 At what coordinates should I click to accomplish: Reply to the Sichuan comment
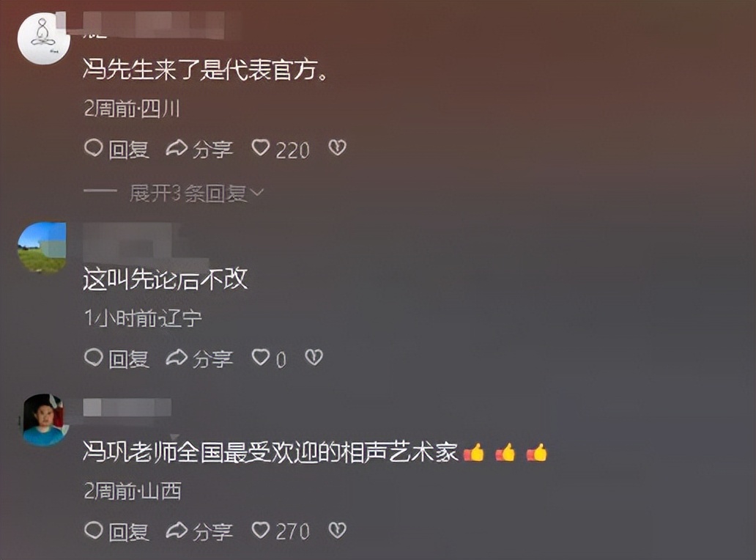[x=116, y=149]
